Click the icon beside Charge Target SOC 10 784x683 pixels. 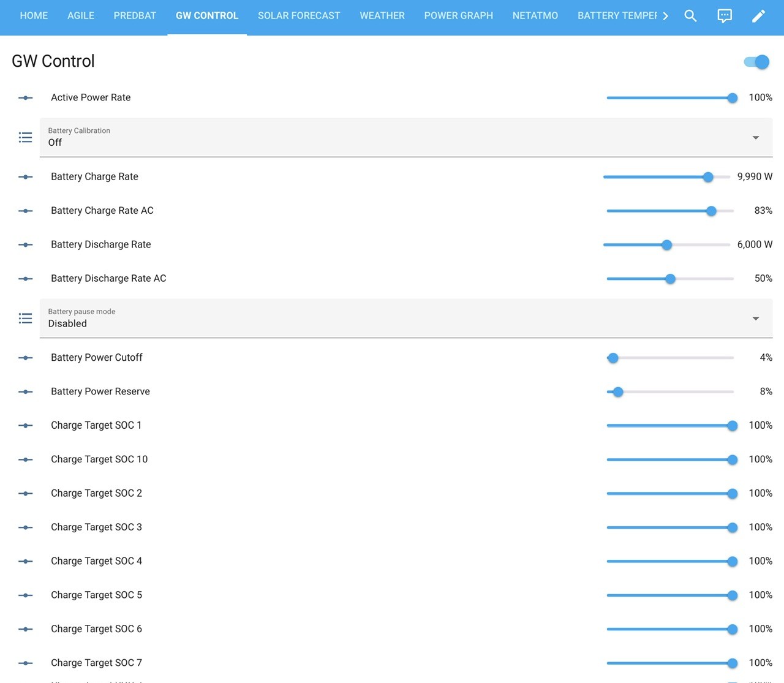click(x=25, y=459)
